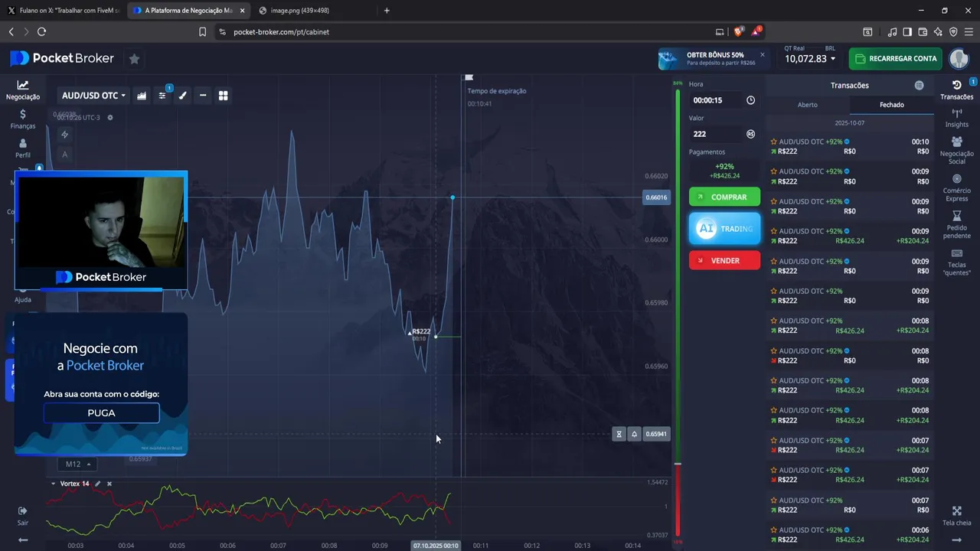Viewport: 980px width, 551px height.
Task: Remove the Vortex 14 indicator
Action: pos(109,484)
